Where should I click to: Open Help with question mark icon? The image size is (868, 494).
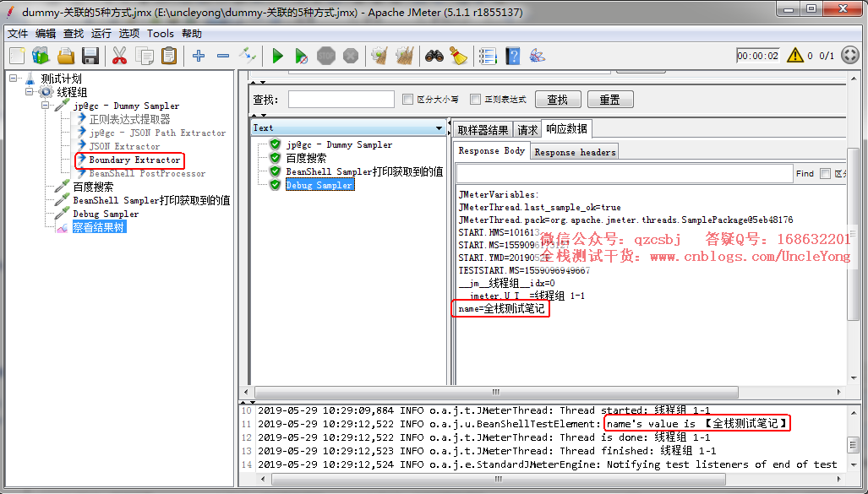pos(513,56)
